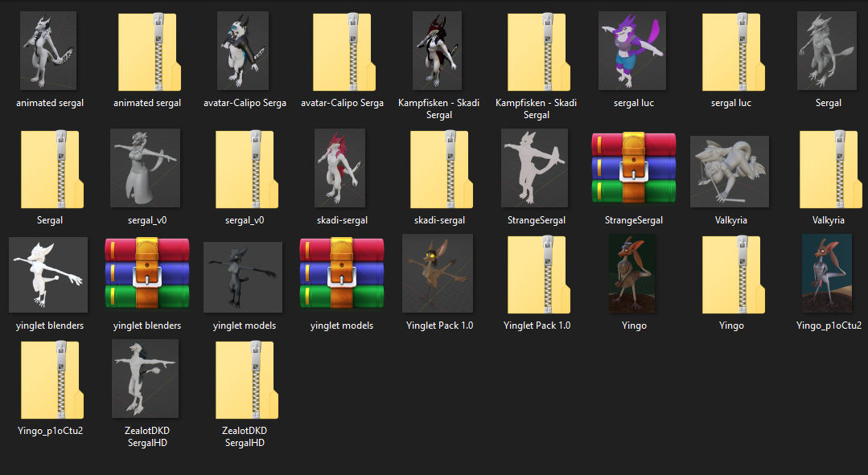Click the animated sergal preview image
This screenshot has width=868, height=475.
[x=48, y=51]
